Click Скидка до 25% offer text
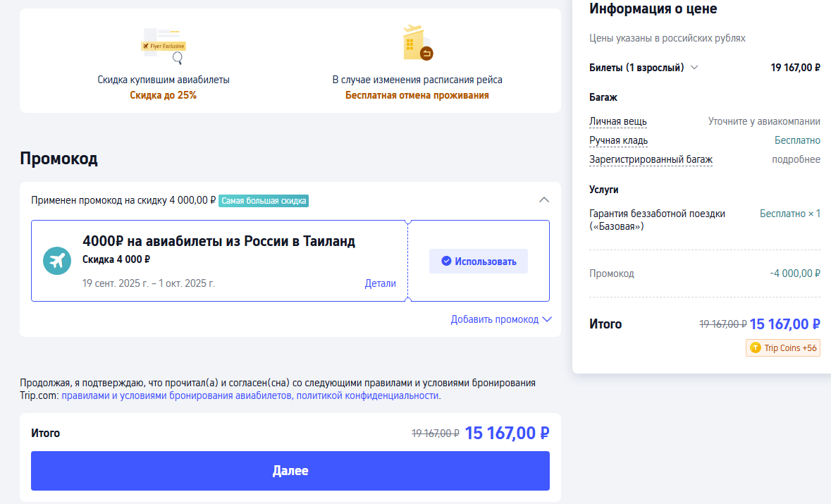 (163, 95)
